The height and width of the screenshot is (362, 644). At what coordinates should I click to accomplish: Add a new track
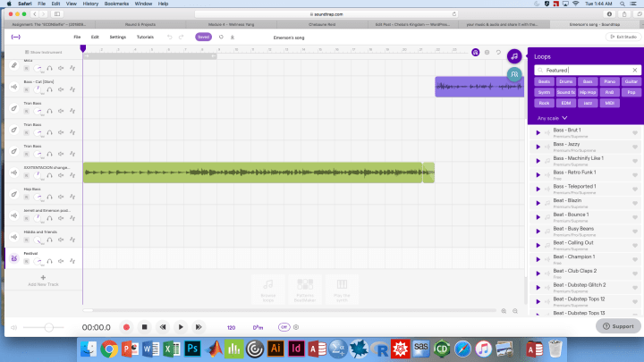43,281
